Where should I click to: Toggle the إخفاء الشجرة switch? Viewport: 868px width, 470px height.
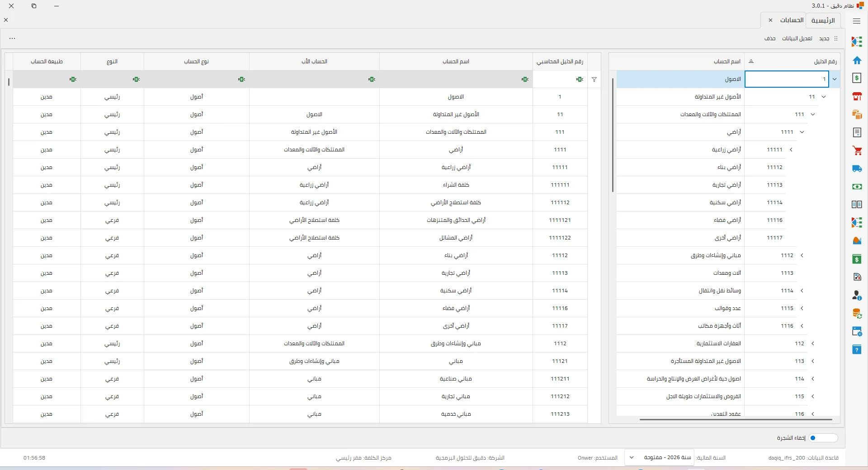click(823, 438)
